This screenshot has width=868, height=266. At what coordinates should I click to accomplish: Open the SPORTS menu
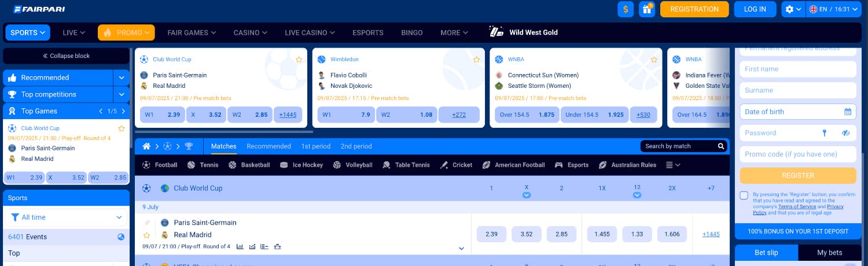click(x=28, y=33)
